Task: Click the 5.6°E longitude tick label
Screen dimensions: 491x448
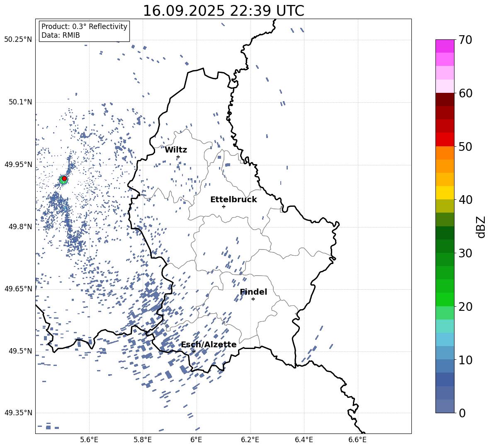Action: (89, 440)
